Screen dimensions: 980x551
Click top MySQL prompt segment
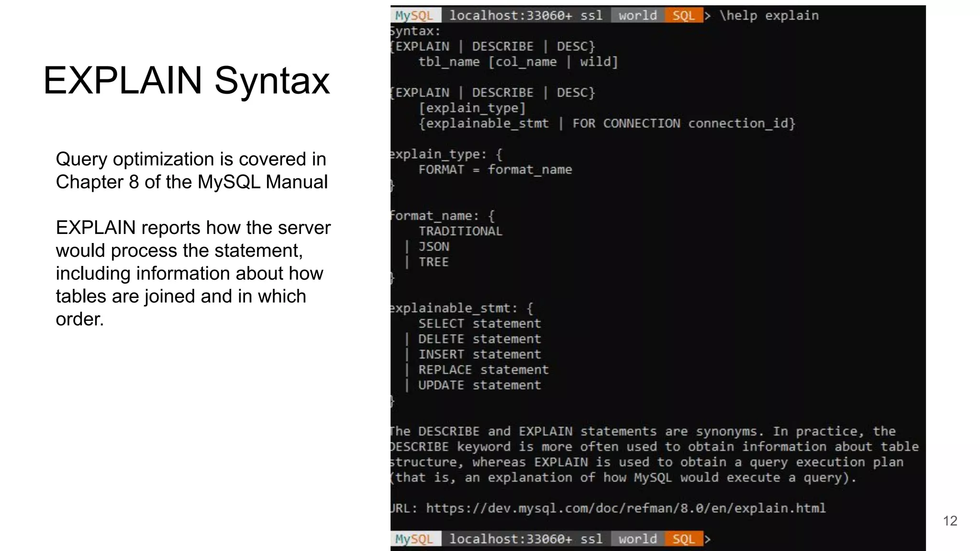click(x=415, y=15)
